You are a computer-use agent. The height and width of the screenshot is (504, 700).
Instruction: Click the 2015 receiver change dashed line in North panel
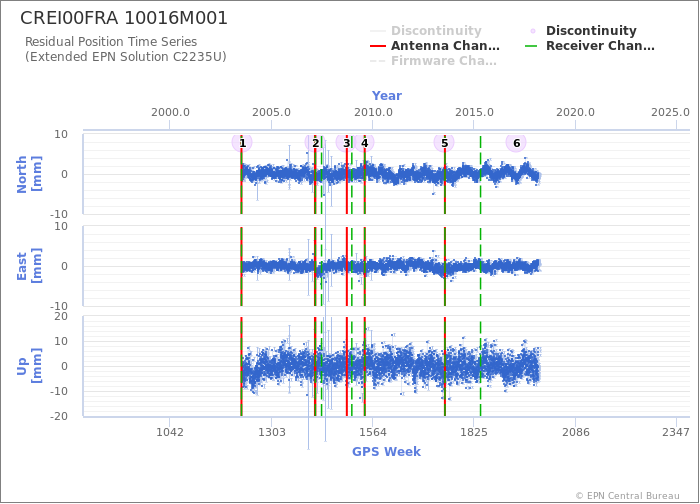coord(480,175)
